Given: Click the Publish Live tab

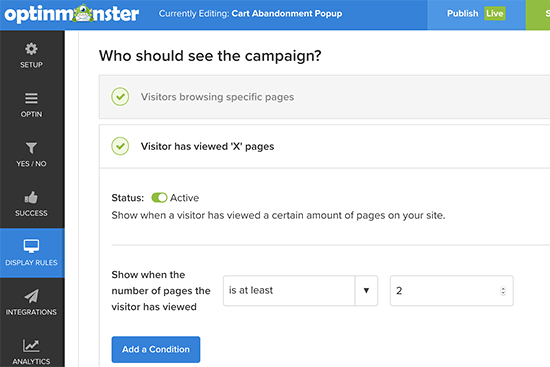Looking at the screenshot, I should (476, 14).
